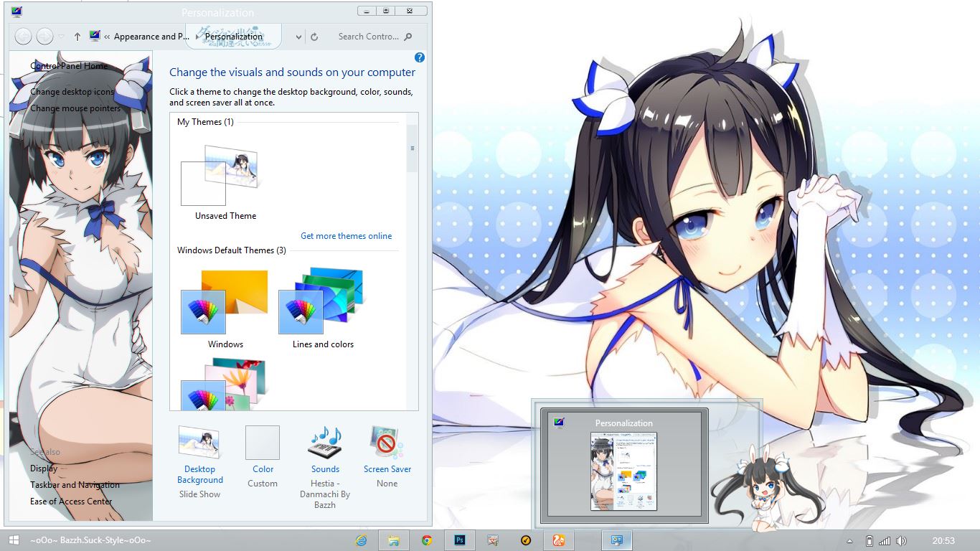Expand the address bar history dropdown

[299, 37]
